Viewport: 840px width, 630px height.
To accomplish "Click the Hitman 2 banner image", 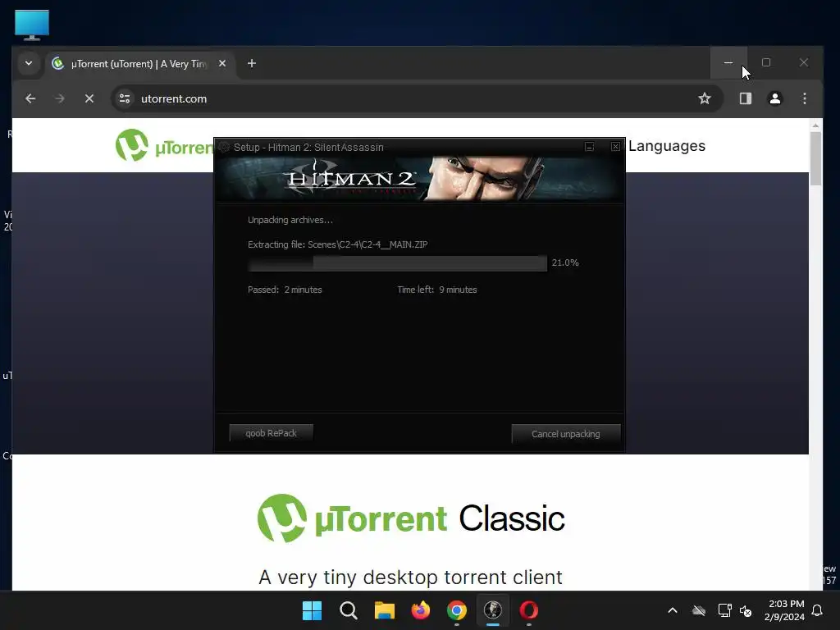I will (x=419, y=179).
